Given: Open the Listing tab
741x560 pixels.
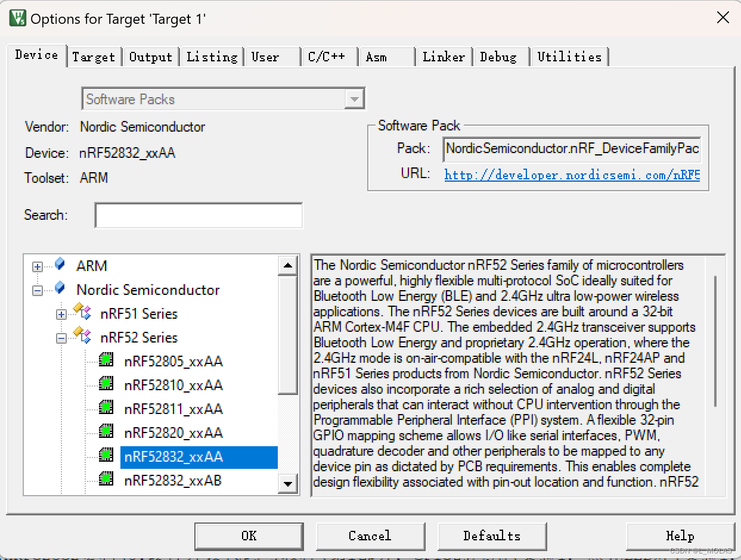Looking at the screenshot, I should (212, 57).
